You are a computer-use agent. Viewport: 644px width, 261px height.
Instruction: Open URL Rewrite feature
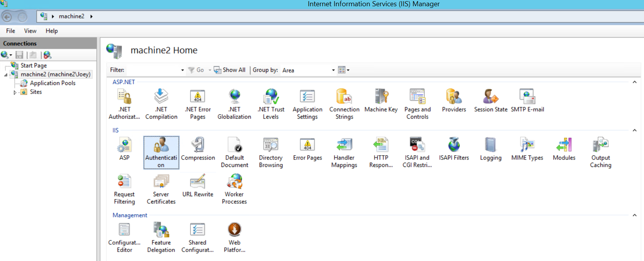[x=198, y=186]
